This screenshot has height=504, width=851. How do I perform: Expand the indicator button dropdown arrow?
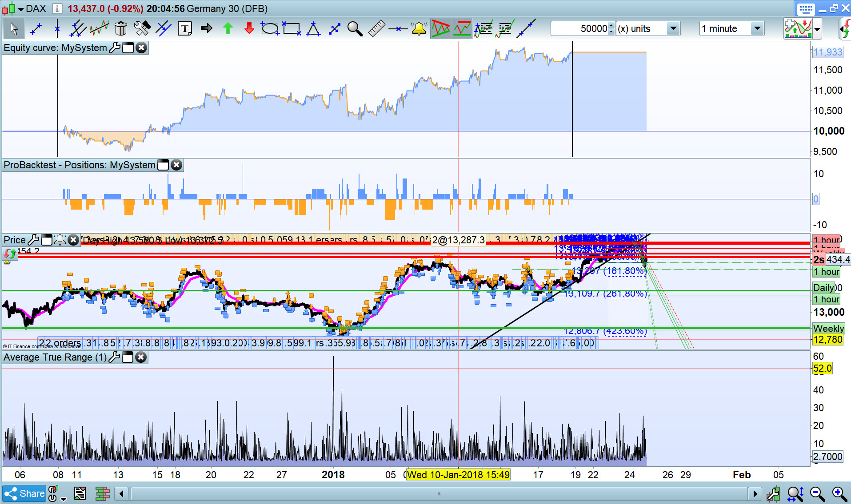pos(817,30)
